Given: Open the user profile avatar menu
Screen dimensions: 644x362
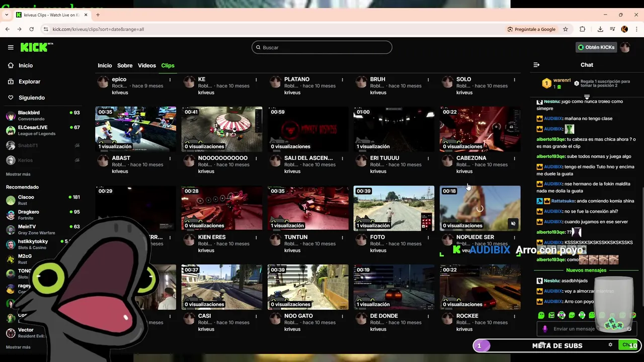Looking at the screenshot, I should pos(625,47).
